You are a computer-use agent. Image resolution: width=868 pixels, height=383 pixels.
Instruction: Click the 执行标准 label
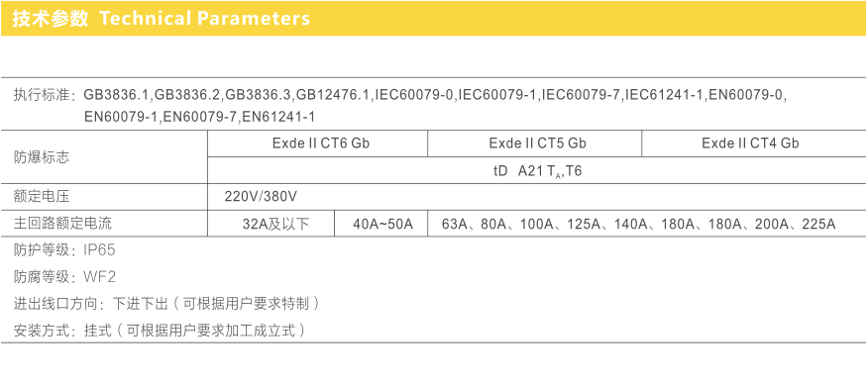coord(41,95)
